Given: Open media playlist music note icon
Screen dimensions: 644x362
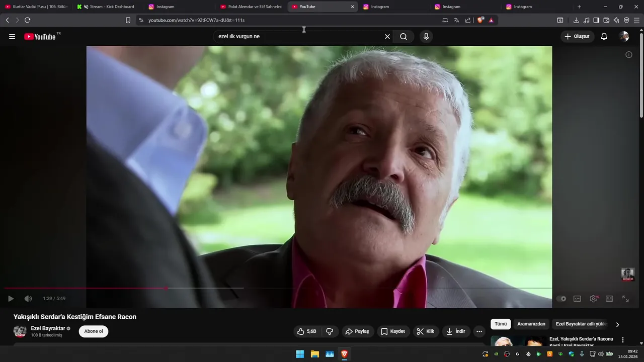Looking at the screenshot, I should pos(586,20).
